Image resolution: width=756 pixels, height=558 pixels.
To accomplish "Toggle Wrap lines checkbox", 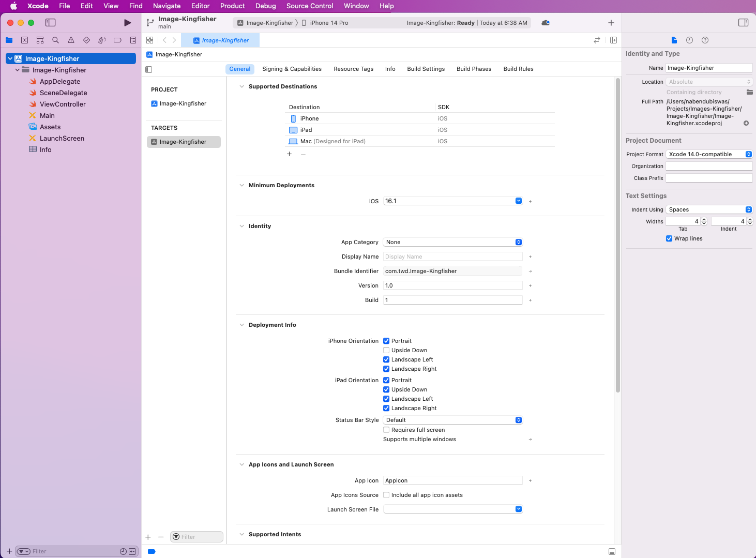I will coord(669,238).
